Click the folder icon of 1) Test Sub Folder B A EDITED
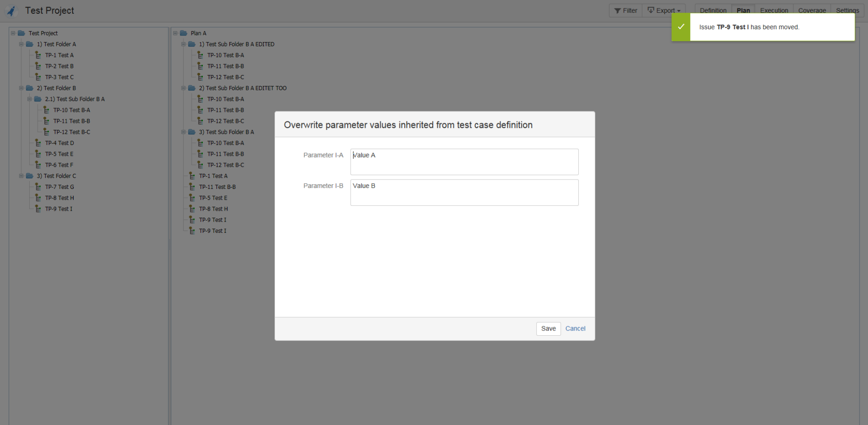Image resolution: width=868 pixels, height=425 pixels. click(x=192, y=44)
